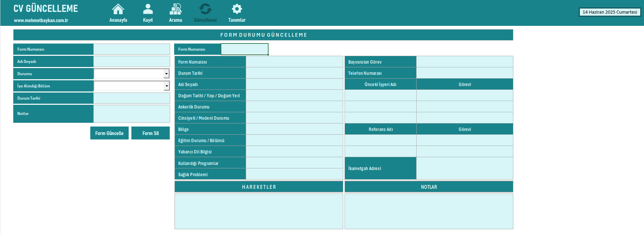Click the Önceki İşyeri Adı header
This screenshot has height=234, width=644.
coord(381,84)
